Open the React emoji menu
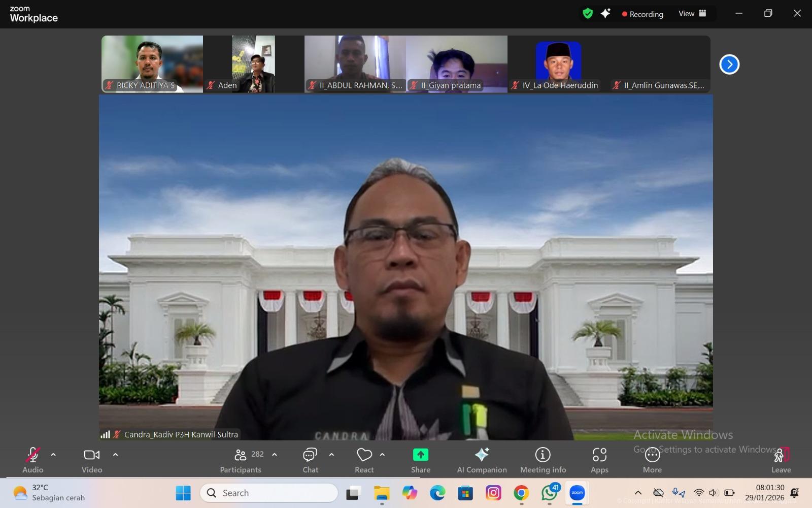 click(x=364, y=460)
